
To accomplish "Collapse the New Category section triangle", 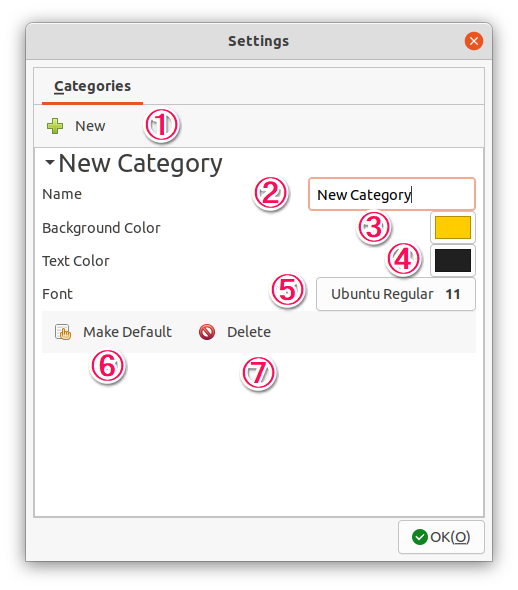I will [x=50, y=163].
